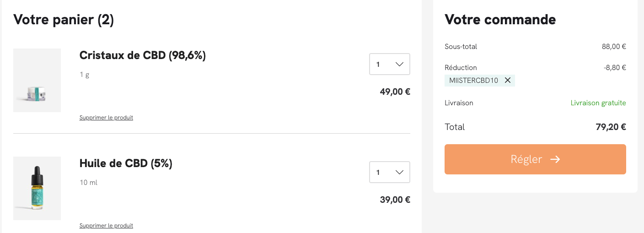This screenshot has height=233, width=644.
Task: Click the chevron in the Huile de CBD quantity selector
Action: click(x=399, y=173)
